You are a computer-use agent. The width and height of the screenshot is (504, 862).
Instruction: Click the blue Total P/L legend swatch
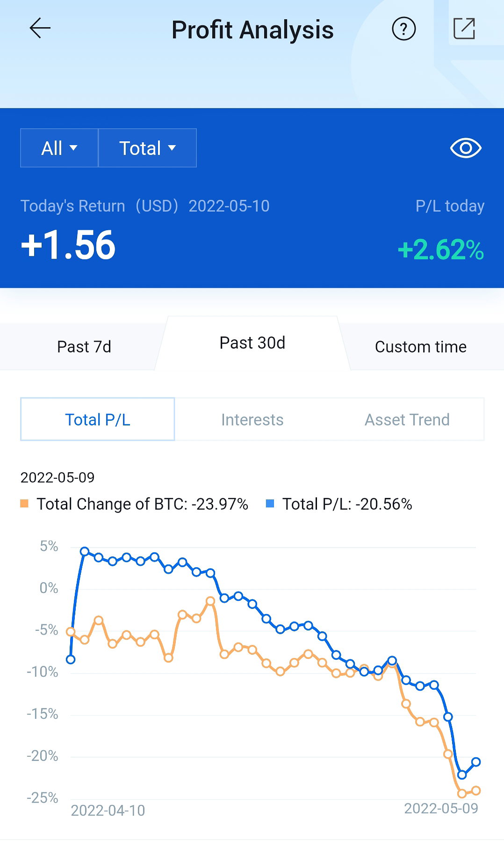coord(270,504)
